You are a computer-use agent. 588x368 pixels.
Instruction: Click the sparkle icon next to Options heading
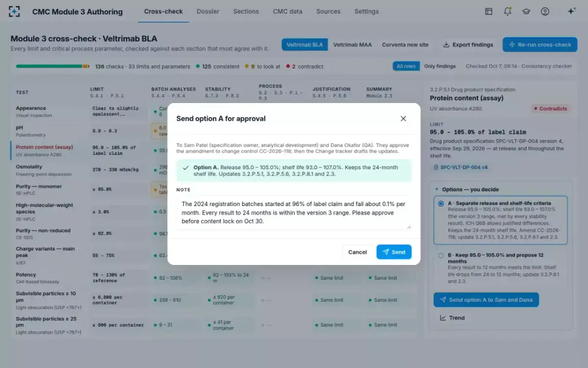pos(437,189)
